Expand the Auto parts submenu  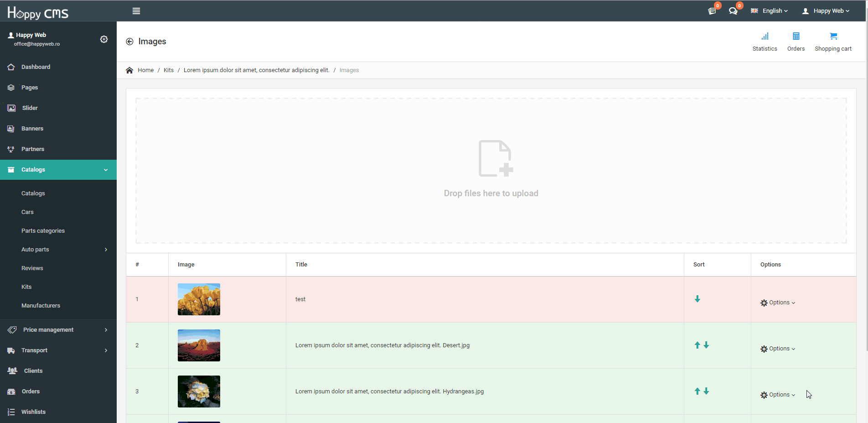[x=58, y=249]
